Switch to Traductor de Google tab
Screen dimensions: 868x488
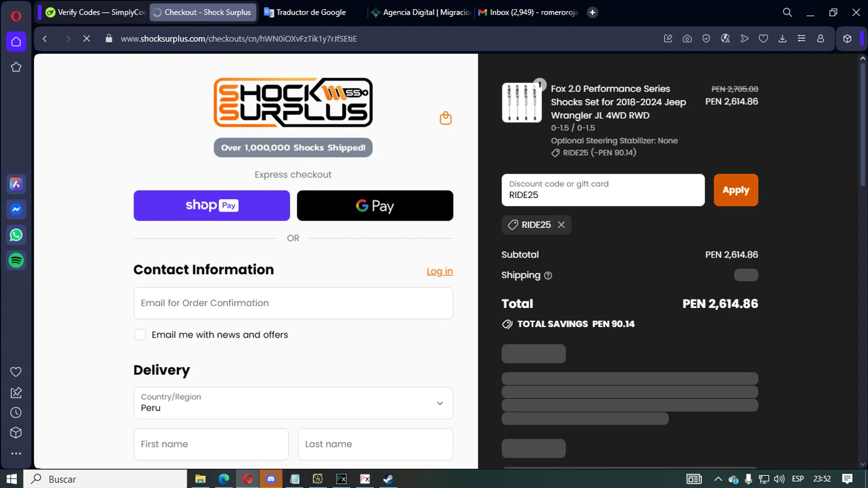(311, 12)
